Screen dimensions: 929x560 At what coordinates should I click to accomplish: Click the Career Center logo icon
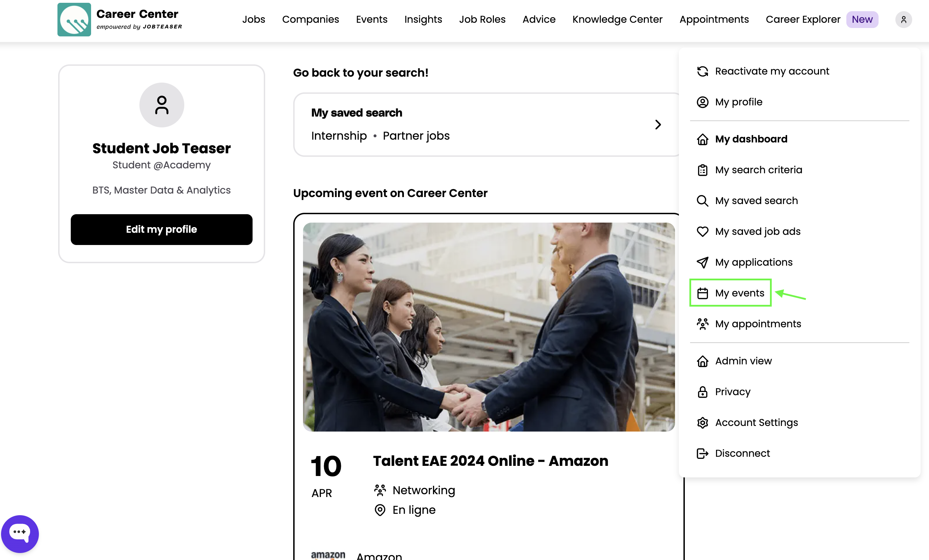[x=74, y=20]
